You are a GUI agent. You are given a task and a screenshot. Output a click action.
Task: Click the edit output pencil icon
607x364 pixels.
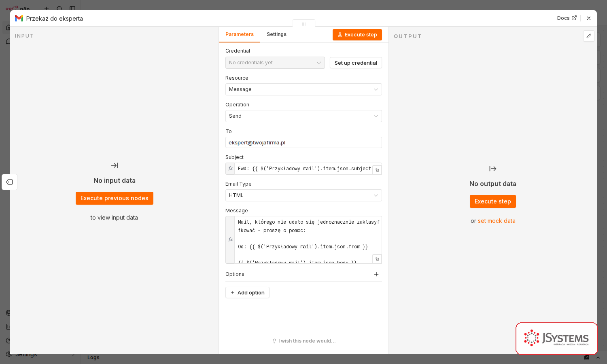(x=589, y=36)
